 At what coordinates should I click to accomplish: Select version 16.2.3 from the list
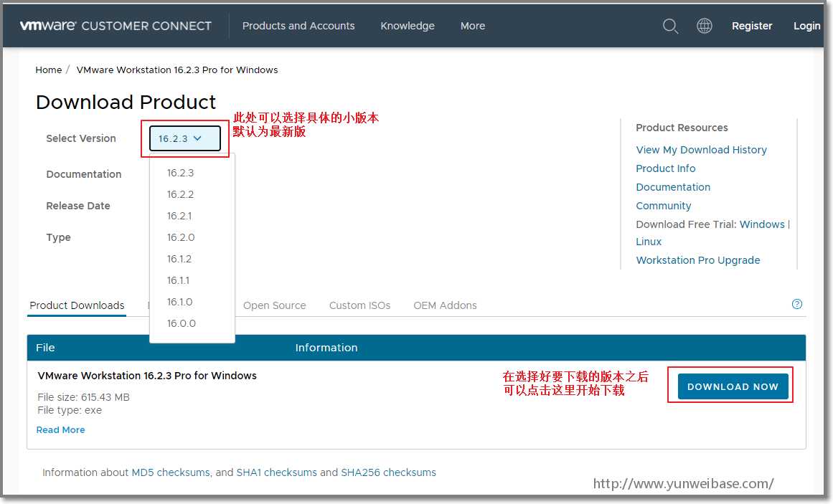tap(181, 173)
